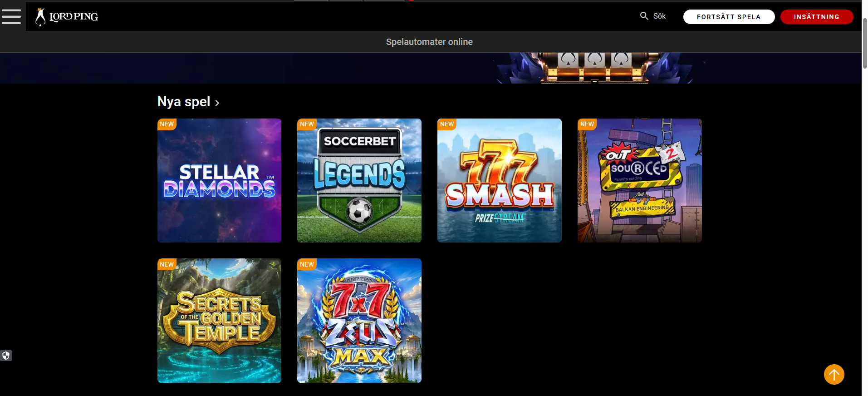Click the Spelautomater online heading

tap(429, 42)
